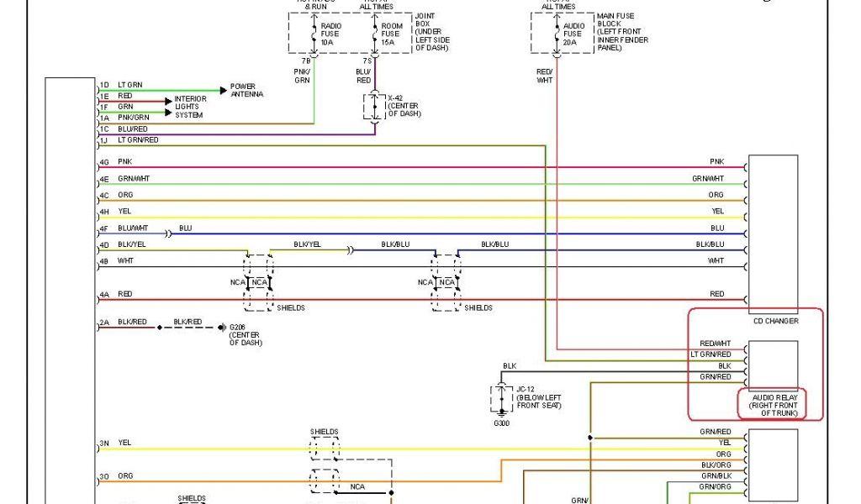Click the Power Antenna arrowhead

pos(224,88)
